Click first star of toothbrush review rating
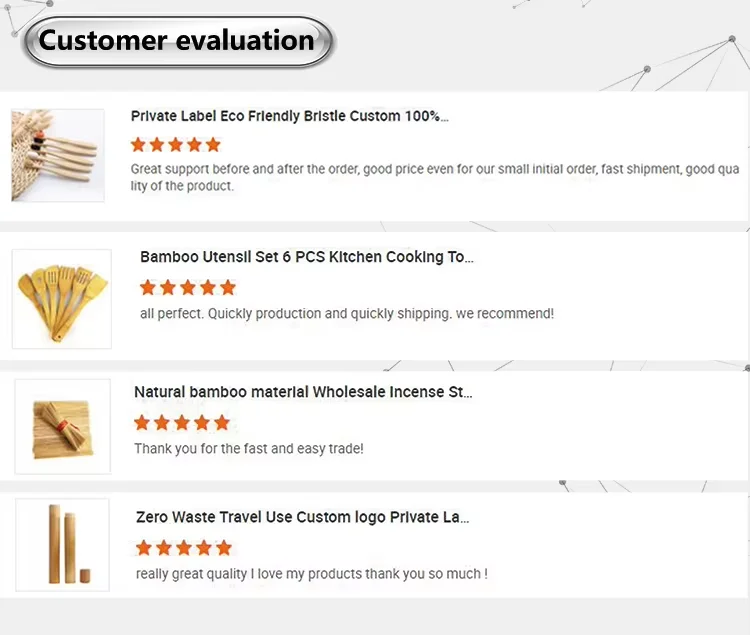This screenshot has height=635, width=750. click(x=139, y=145)
